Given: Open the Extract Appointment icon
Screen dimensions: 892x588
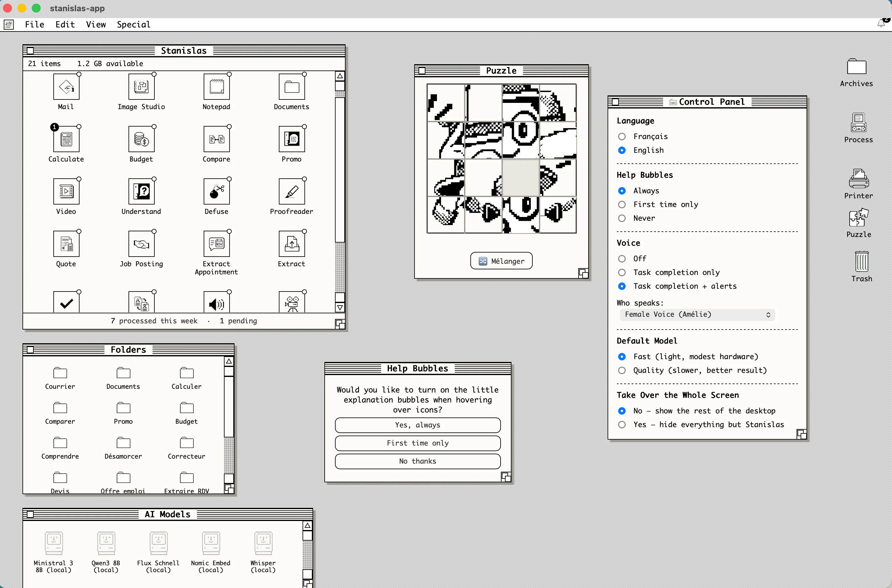Looking at the screenshot, I should (x=216, y=244).
